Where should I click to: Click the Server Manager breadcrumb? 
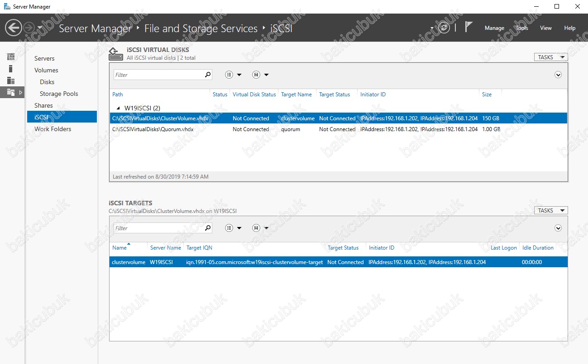tap(95, 28)
